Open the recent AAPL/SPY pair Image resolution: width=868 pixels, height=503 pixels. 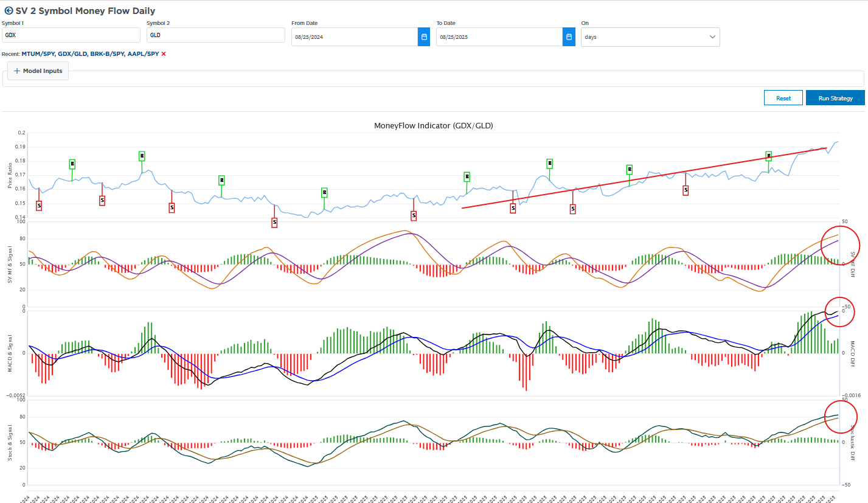pos(143,54)
